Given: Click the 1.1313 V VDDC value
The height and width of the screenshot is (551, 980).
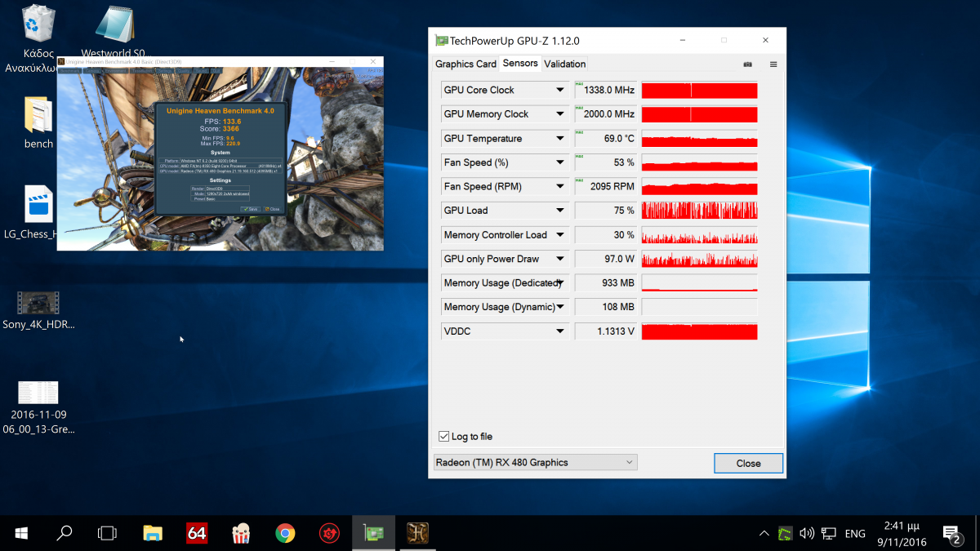Looking at the screenshot, I should (605, 331).
